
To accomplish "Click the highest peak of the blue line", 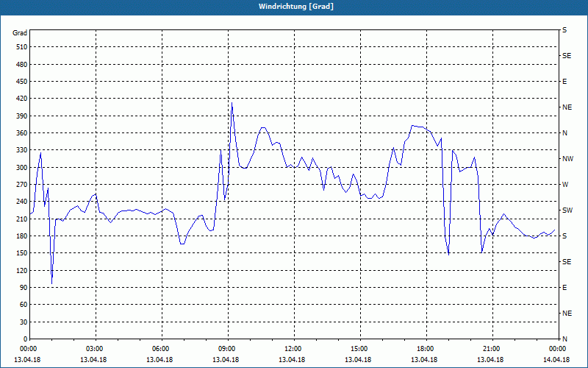I will [x=232, y=103].
